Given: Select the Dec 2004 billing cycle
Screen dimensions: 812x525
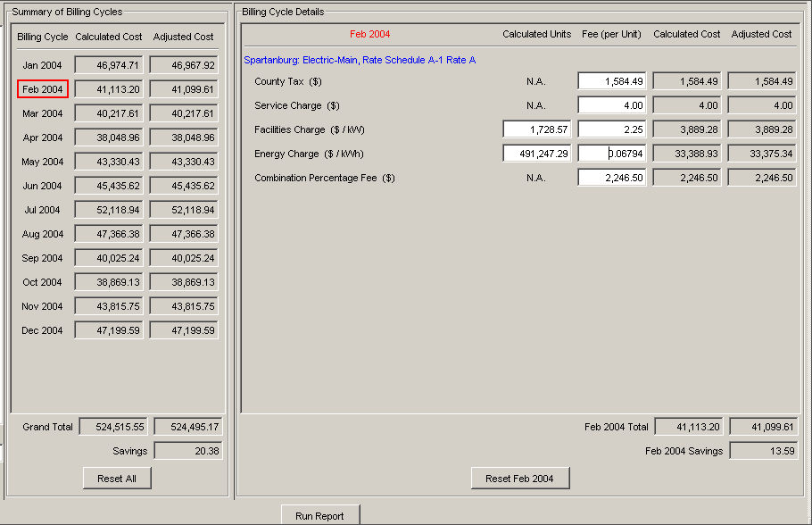Looking at the screenshot, I should [43, 330].
